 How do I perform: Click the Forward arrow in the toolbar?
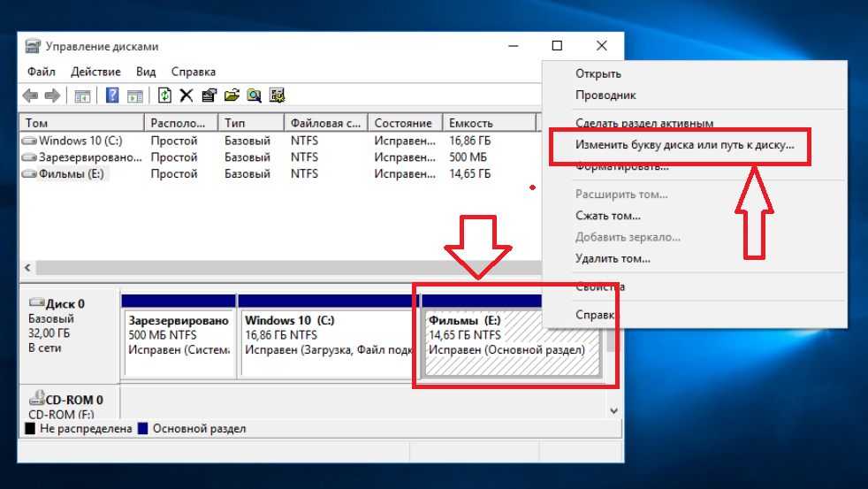click(52, 96)
